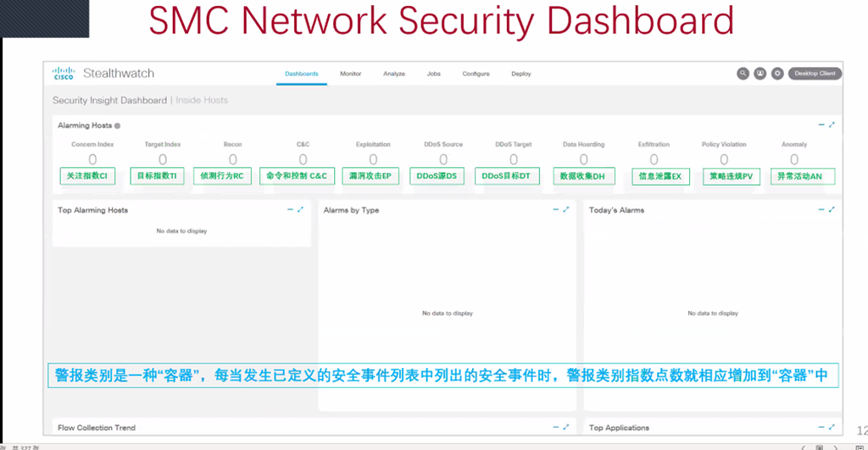Viewport: 868px width, 450px height.
Task: Open the settings gear icon
Action: point(777,73)
